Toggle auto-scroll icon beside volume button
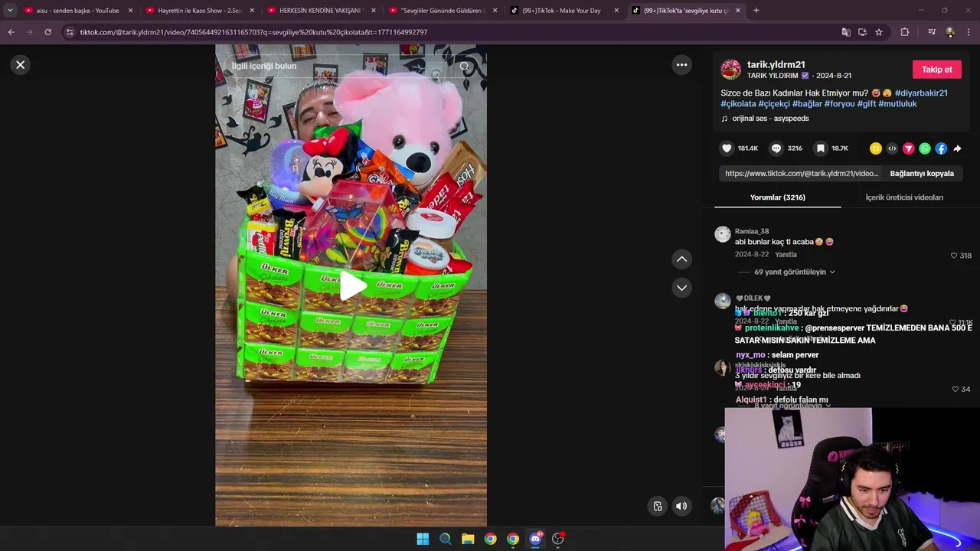 (658, 506)
